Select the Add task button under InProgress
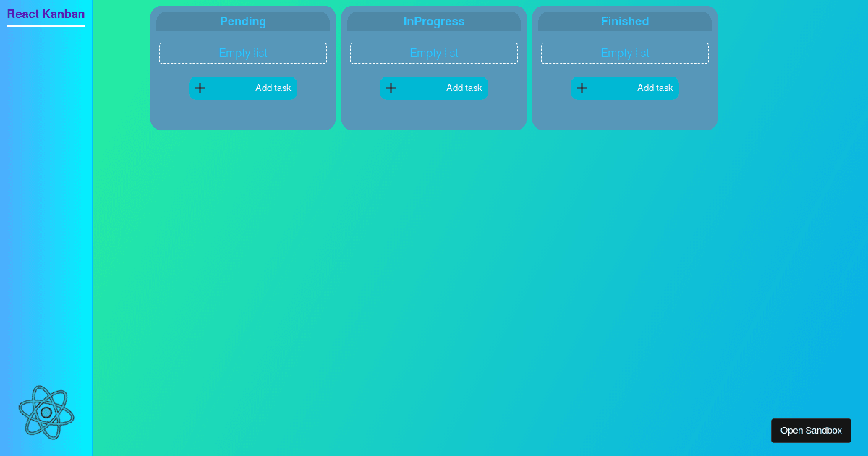Viewport: 868px width, 456px height. pos(434,88)
